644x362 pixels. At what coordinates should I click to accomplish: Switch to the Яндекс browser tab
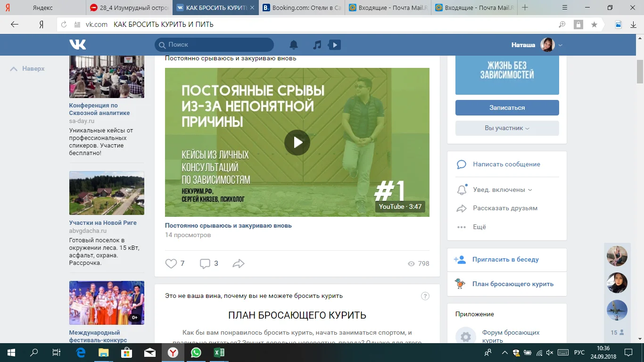click(x=43, y=8)
